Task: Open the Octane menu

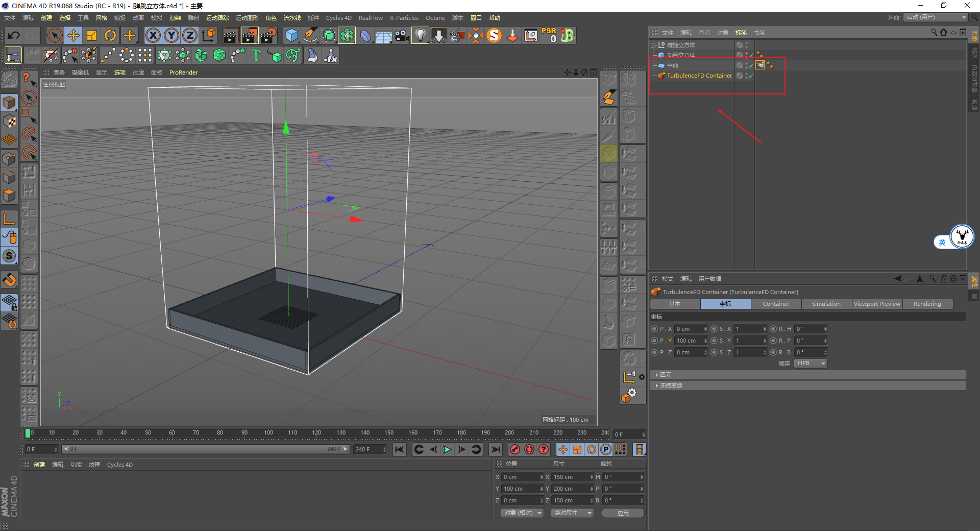Action: pyautogui.click(x=435, y=18)
